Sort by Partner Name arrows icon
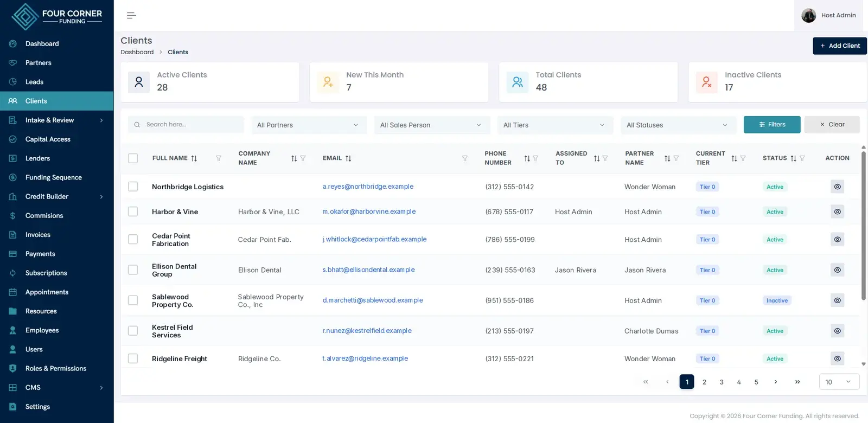 pyautogui.click(x=667, y=158)
